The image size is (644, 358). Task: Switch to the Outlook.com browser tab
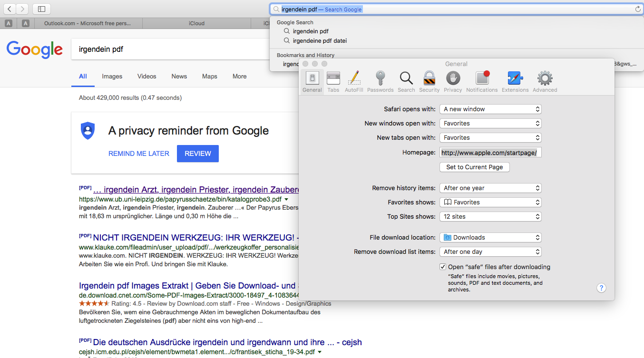pyautogui.click(x=88, y=23)
